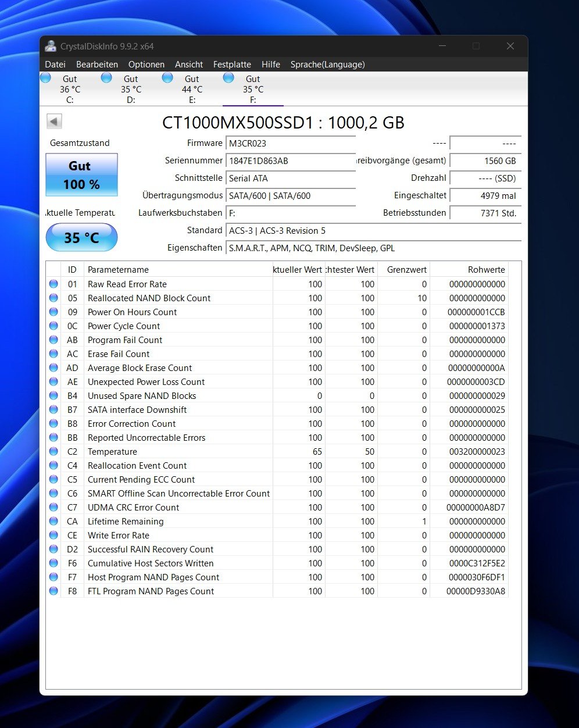Click raw value 00000000A8D7
The image size is (579, 728).
click(476, 508)
